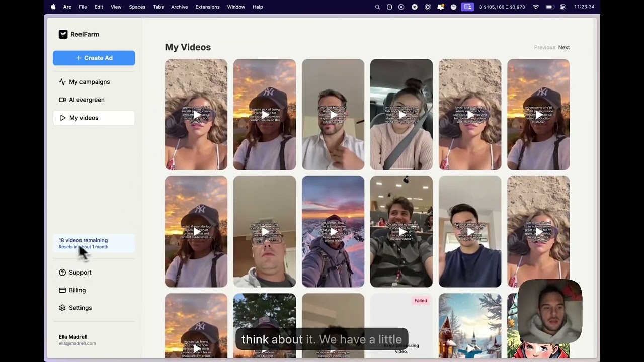Screen dimensions: 644x362
Task: Select My videos in the sidebar
Action: point(94,118)
